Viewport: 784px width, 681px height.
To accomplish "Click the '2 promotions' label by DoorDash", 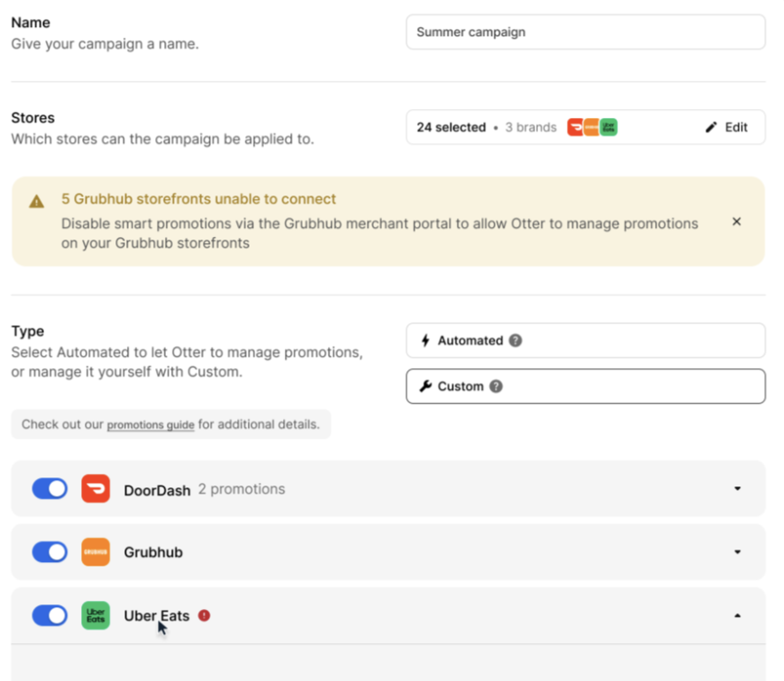I will point(242,489).
